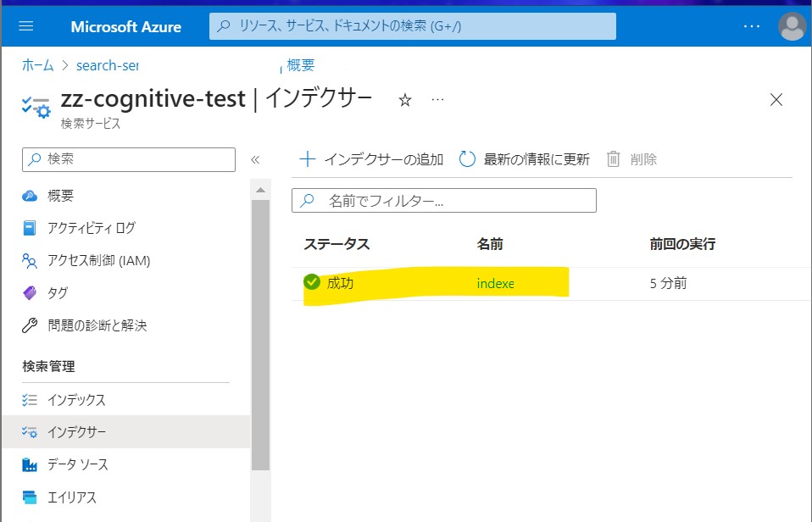Open the user account avatar menu
812x522 pixels.
[x=793, y=26]
